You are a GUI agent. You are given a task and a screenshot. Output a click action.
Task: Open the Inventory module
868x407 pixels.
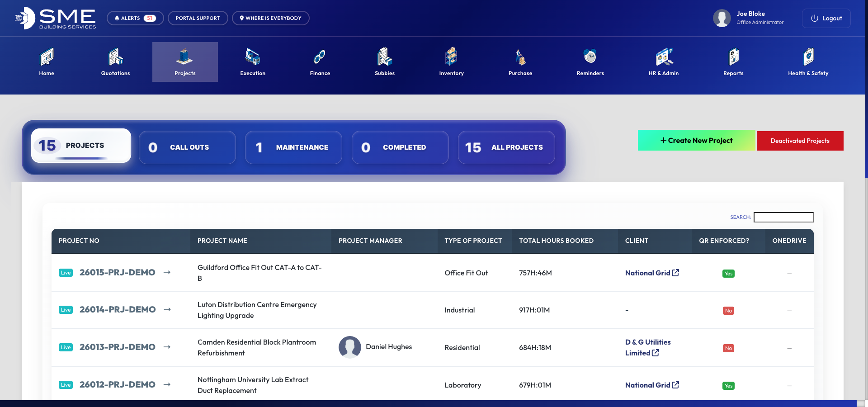tap(452, 62)
